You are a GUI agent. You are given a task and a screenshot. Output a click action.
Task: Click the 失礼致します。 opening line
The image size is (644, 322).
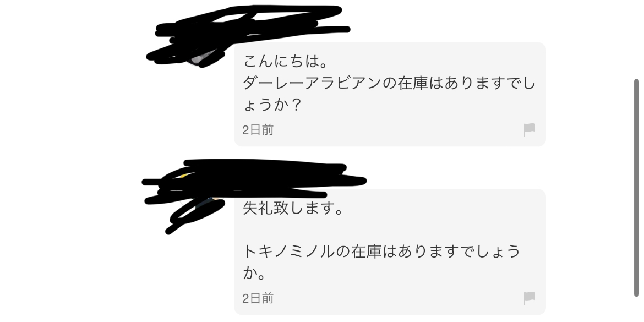[293, 208]
